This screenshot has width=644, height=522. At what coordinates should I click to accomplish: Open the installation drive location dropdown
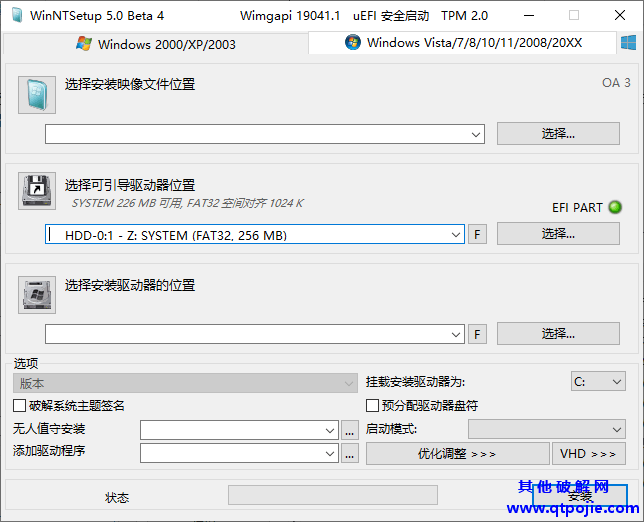[455, 334]
